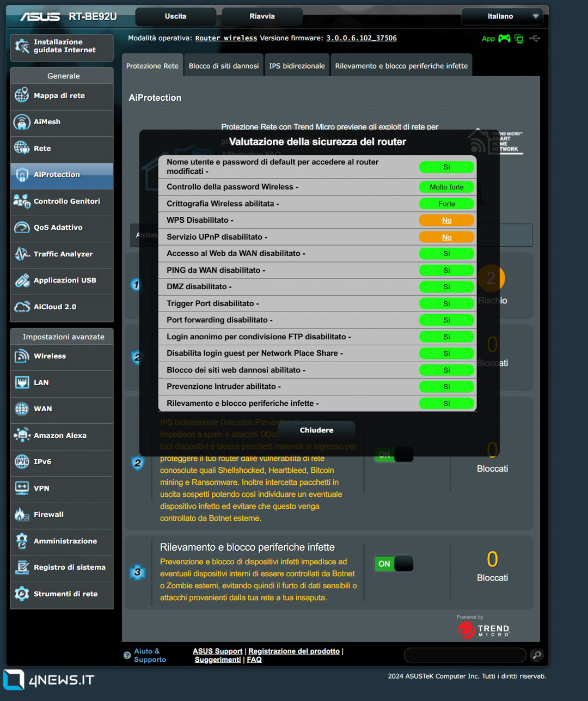Click the Registro di sistema icon

[22, 568]
